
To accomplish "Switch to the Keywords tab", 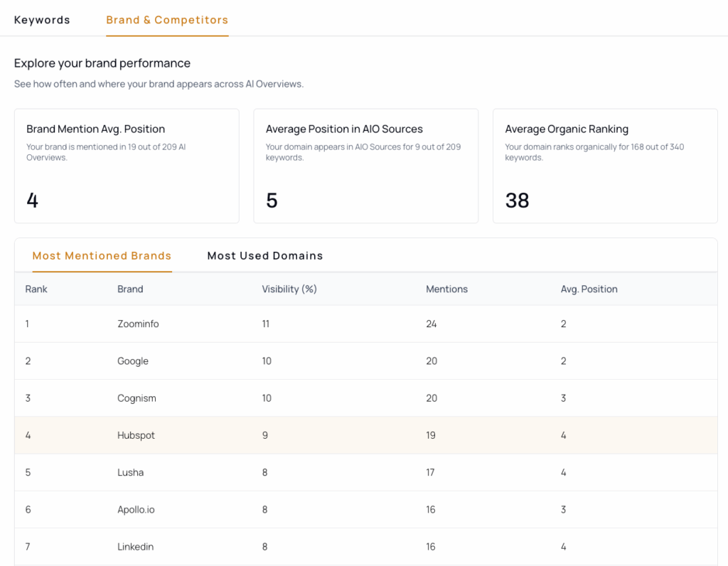I will 42,20.
